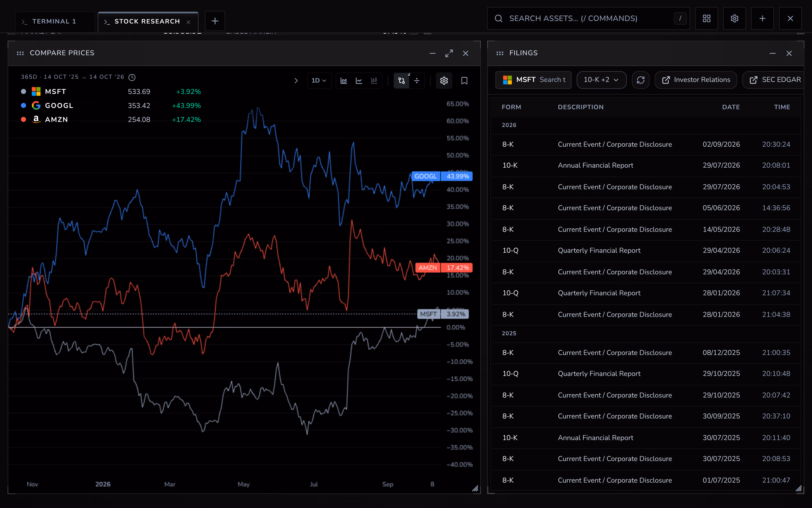Add a widget with top bar plus icon
Screen dimensions: 812x508
tap(762, 18)
